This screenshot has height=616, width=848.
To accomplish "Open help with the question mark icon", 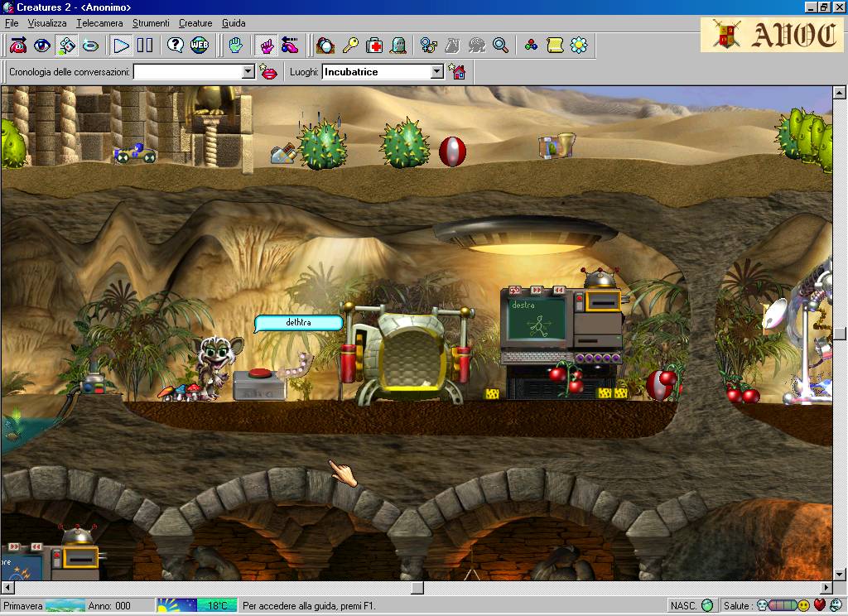I will tap(176, 46).
